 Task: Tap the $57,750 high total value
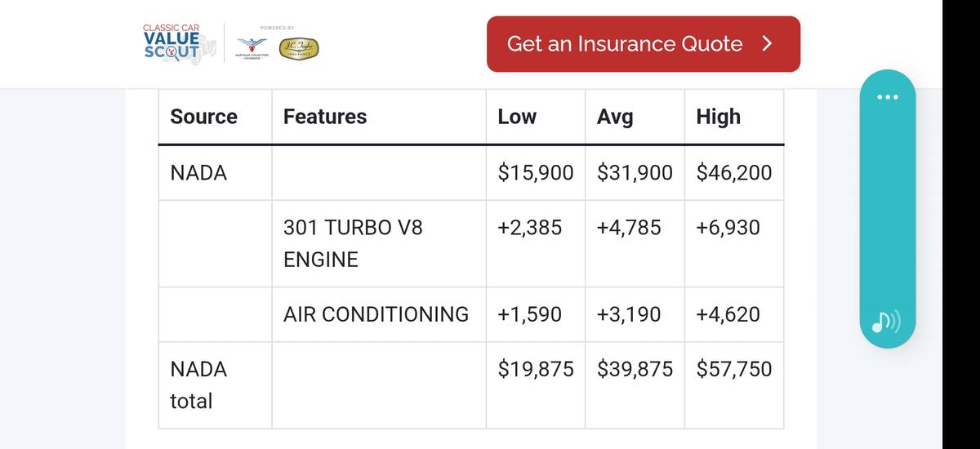[x=734, y=369]
